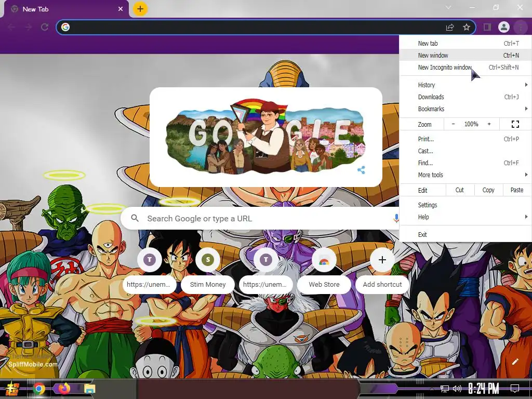Close the New Tab tab

(x=121, y=9)
